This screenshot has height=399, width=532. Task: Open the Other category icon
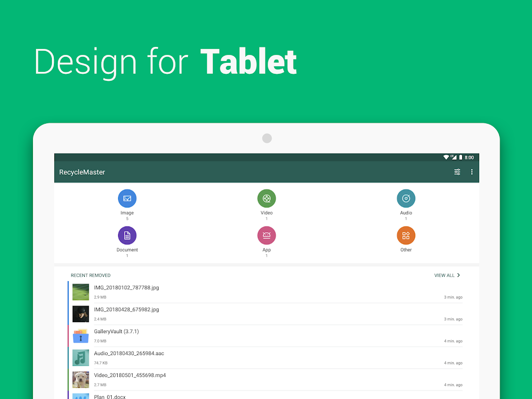(406, 235)
